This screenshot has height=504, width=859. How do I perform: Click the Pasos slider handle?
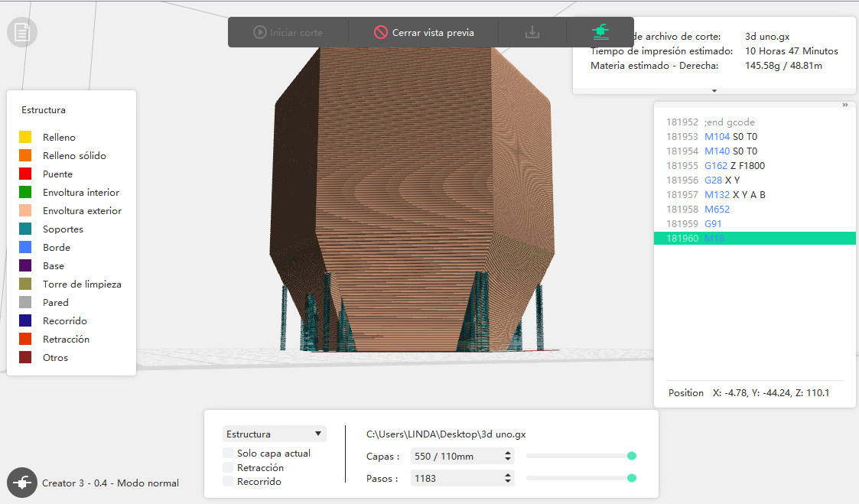632,478
